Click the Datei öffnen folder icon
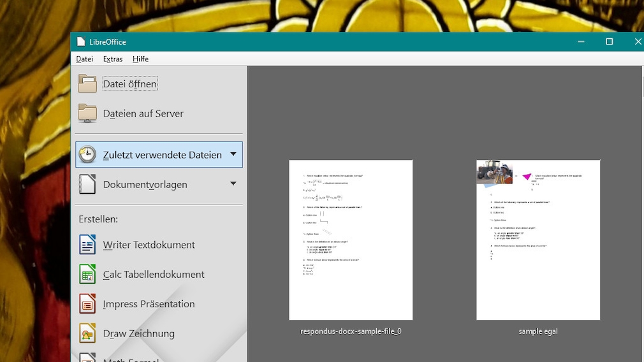 [87, 83]
